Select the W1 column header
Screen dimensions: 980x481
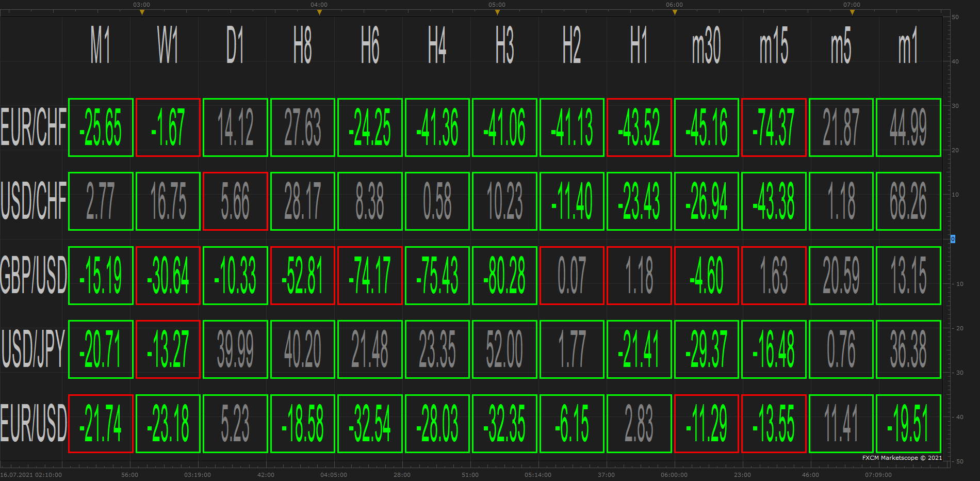(168, 45)
